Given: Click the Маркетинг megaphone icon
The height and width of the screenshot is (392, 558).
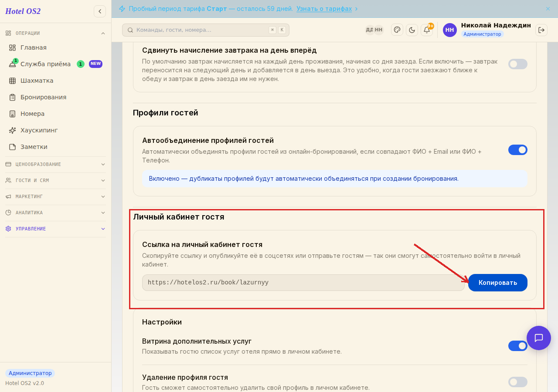Looking at the screenshot, I should [8, 196].
